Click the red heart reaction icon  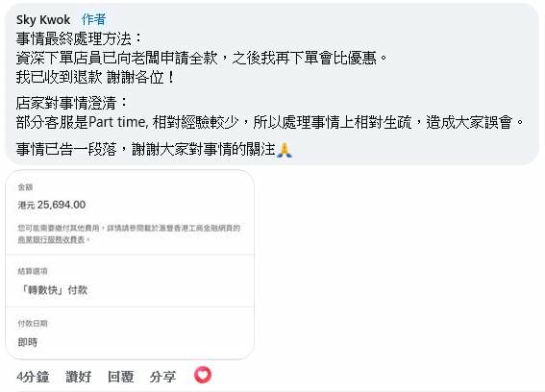(203, 376)
